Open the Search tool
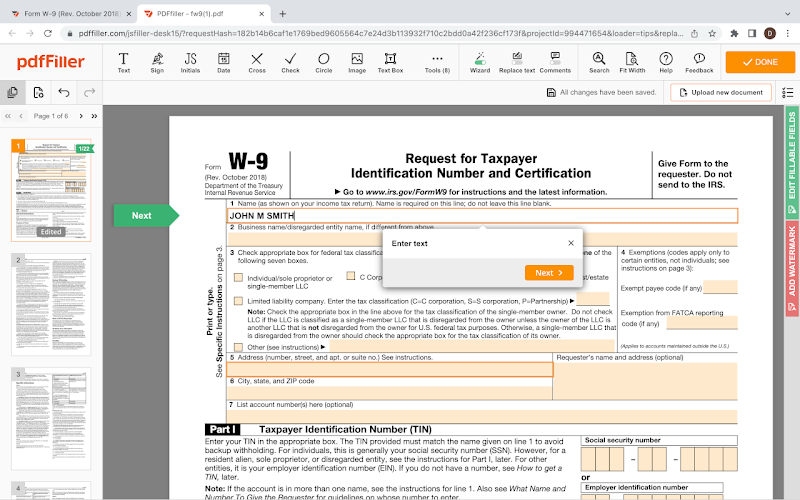 [x=599, y=62]
